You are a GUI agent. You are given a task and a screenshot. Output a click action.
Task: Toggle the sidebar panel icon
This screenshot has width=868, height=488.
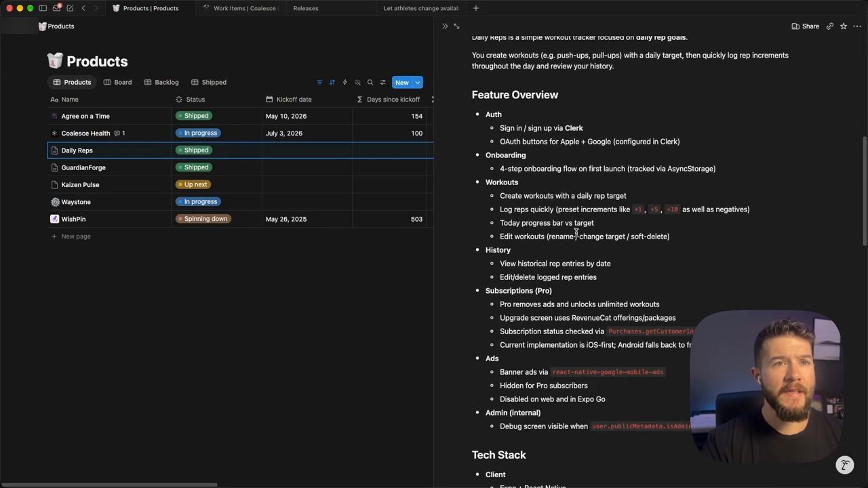[x=43, y=8]
